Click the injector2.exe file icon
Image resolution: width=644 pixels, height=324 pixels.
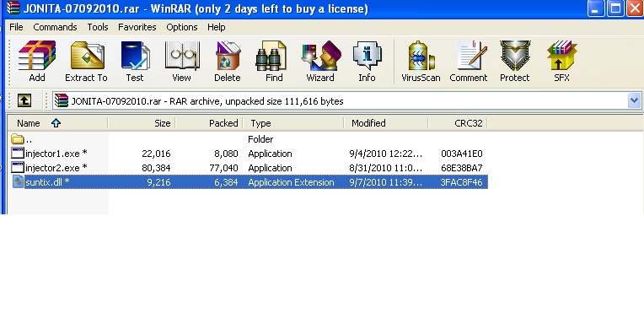18,167
